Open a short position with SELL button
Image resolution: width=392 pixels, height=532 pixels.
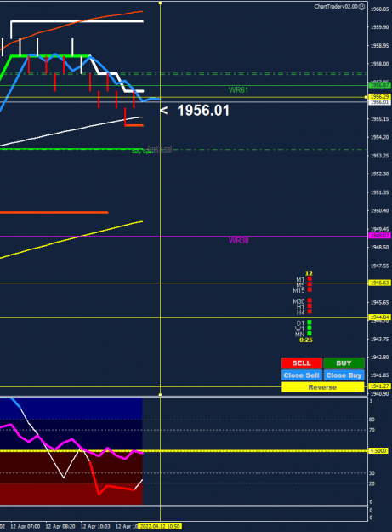[x=302, y=363]
